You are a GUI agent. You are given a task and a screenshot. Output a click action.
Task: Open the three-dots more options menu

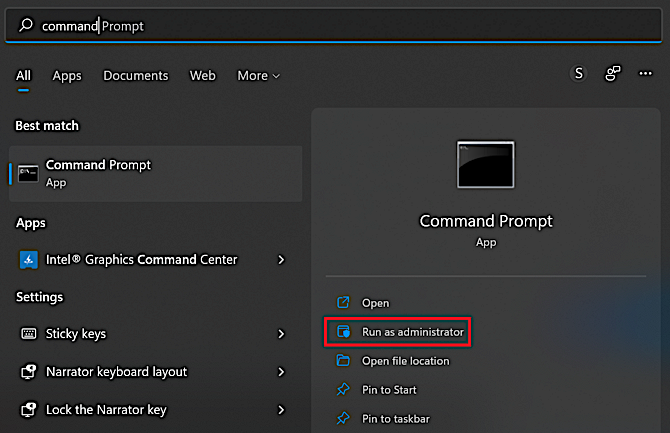point(645,74)
